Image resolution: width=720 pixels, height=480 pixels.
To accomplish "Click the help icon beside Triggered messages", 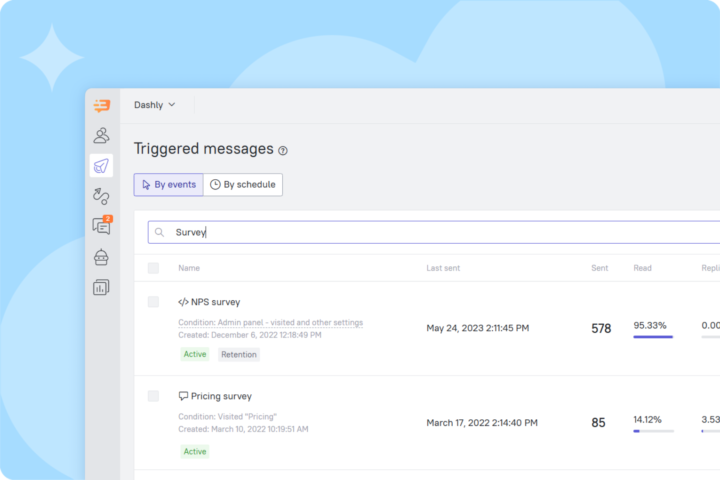I will pyautogui.click(x=283, y=150).
